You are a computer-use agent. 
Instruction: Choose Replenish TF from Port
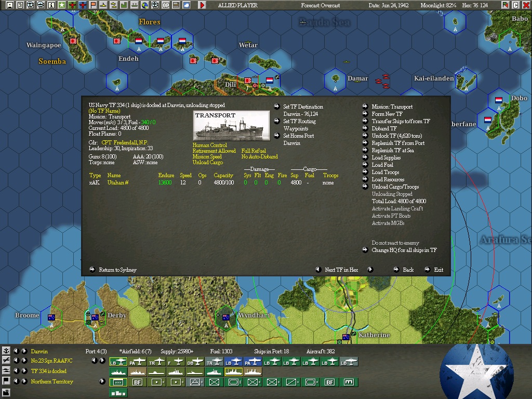click(x=398, y=143)
